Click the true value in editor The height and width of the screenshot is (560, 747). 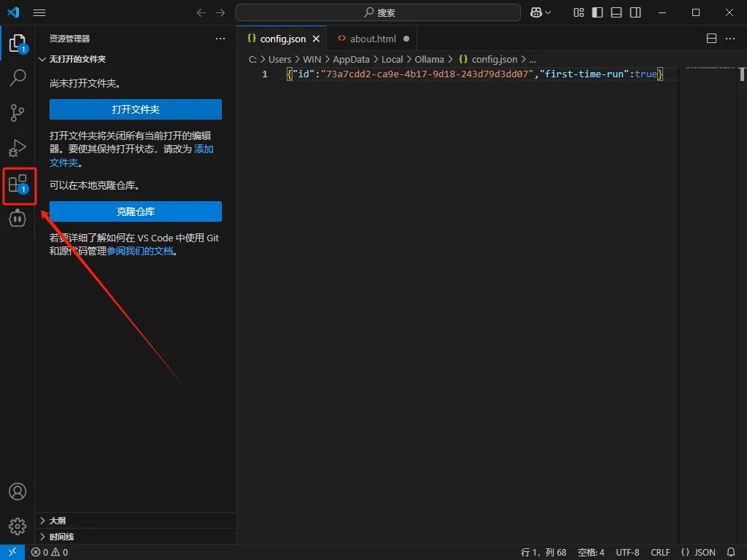646,74
